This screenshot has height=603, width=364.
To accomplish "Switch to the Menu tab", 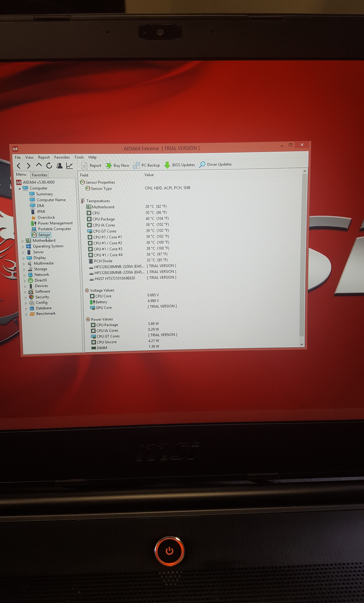I will [x=21, y=174].
